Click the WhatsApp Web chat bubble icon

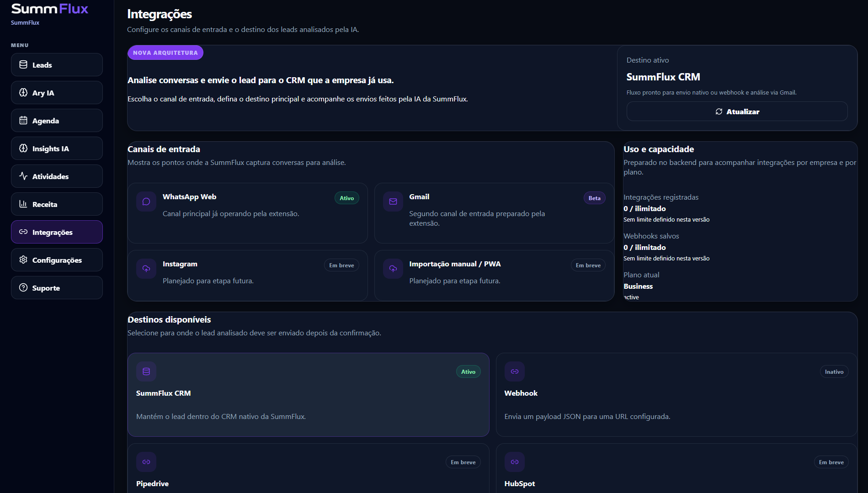[x=146, y=201]
